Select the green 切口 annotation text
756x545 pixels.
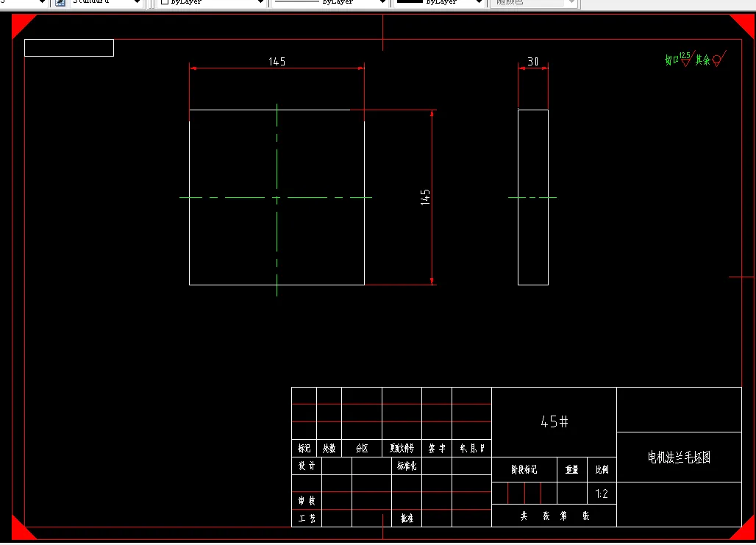pos(671,60)
